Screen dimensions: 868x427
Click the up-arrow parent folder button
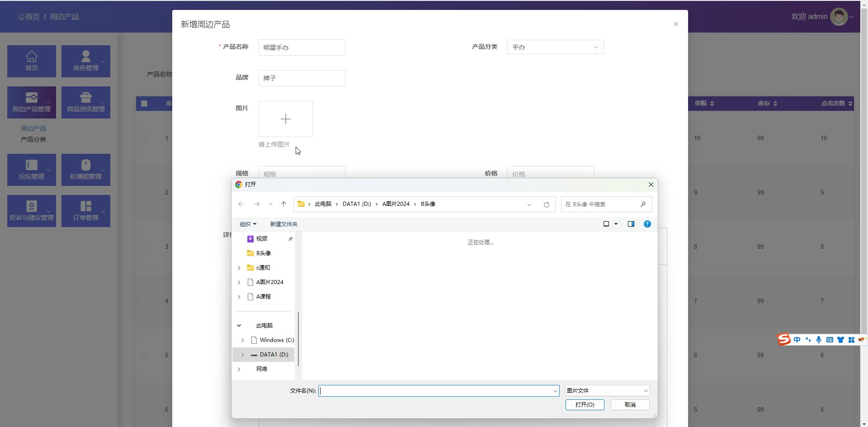coord(283,204)
